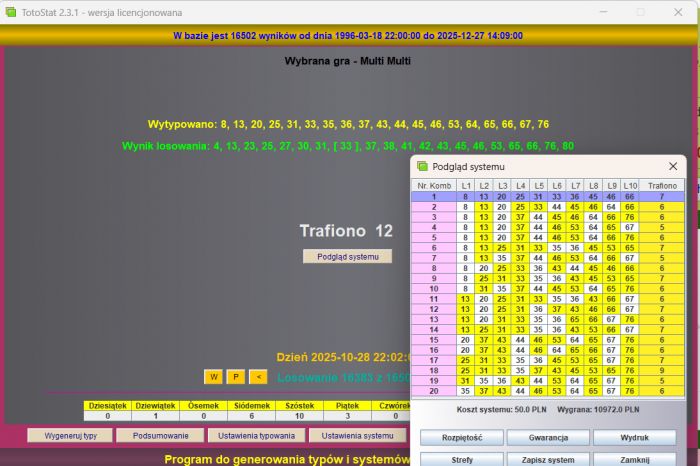Click Zamknij button in the dialog
The width and height of the screenshot is (700, 466).
[634, 459]
